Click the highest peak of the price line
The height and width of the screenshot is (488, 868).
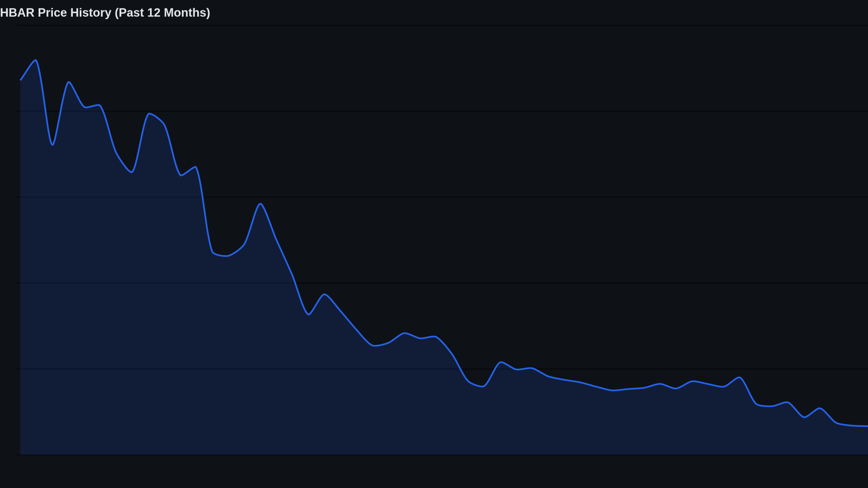click(x=36, y=60)
